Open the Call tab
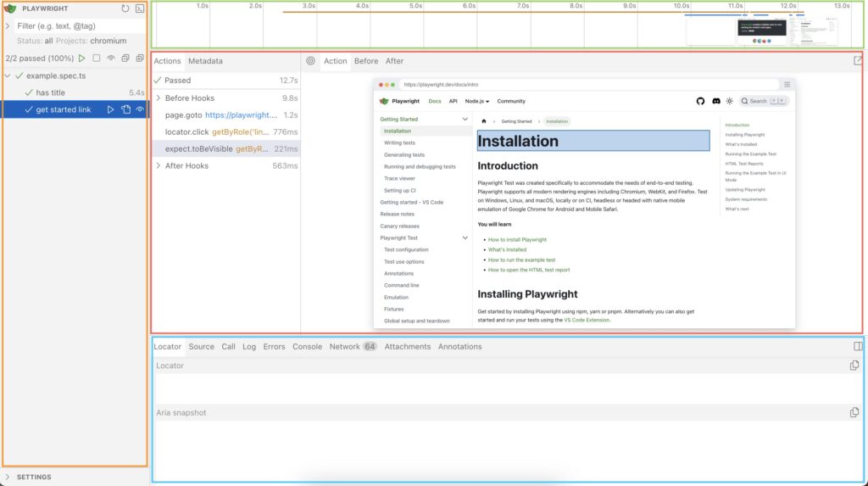Viewport: 868px width, 486px height. pyautogui.click(x=228, y=346)
